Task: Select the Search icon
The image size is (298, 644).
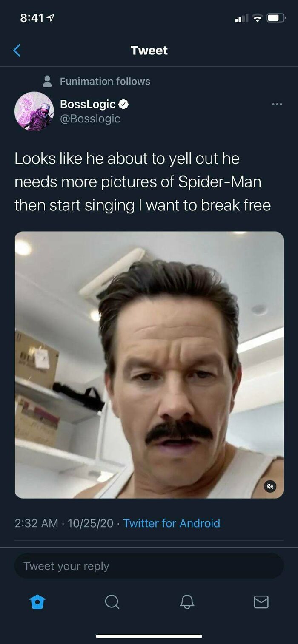Action: pyautogui.click(x=112, y=602)
